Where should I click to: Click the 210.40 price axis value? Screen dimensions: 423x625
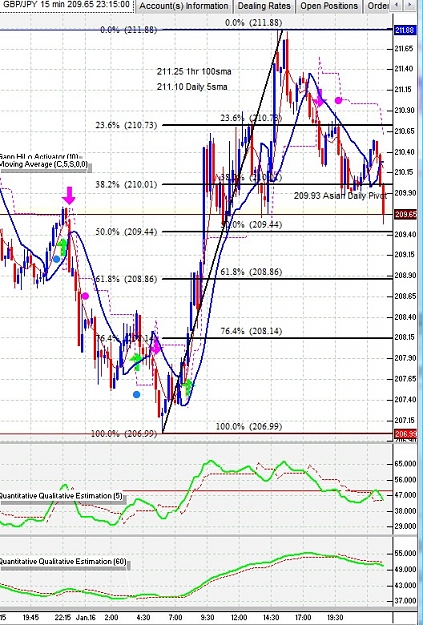pyautogui.click(x=403, y=152)
